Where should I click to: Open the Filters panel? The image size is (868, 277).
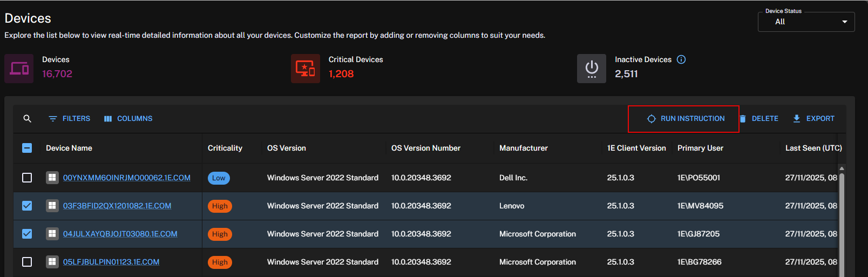coord(70,119)
